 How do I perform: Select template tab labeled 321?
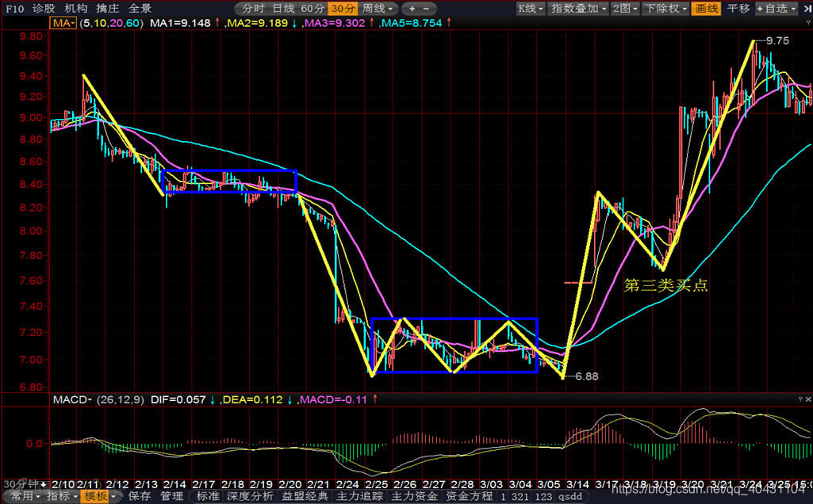[x=520, y=497]
